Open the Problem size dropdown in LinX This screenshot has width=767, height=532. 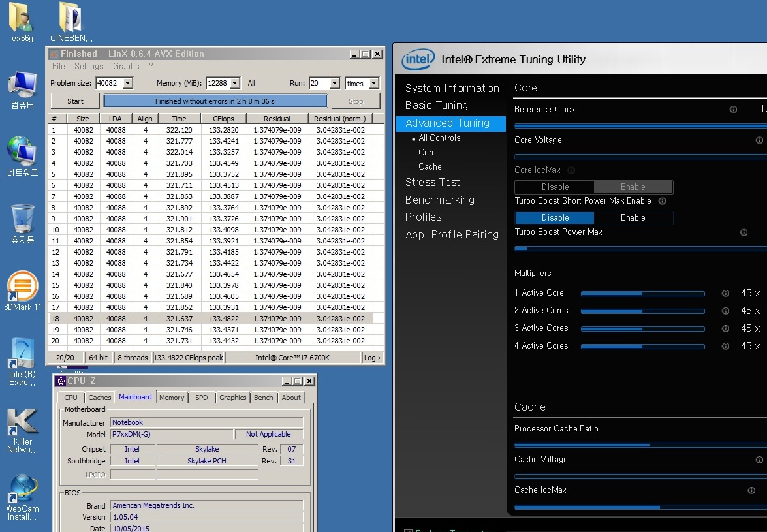click(x=128, y=83)
